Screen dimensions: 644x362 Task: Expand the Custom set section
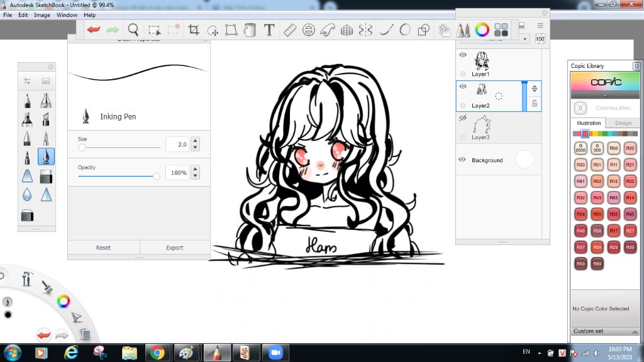click(x=635, y=331)
